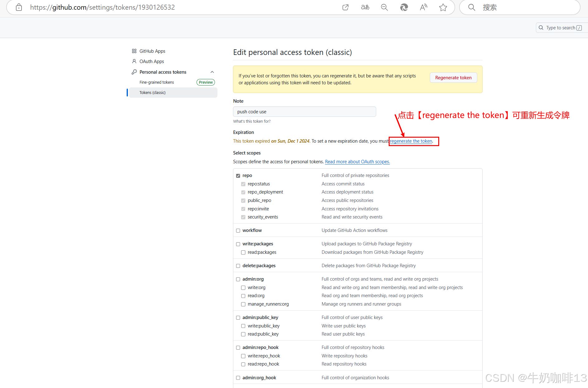This screenshot has width=588, height=388.
Task: Click the zoom magnifier in address bar
Action: click(x=384, y=7)
